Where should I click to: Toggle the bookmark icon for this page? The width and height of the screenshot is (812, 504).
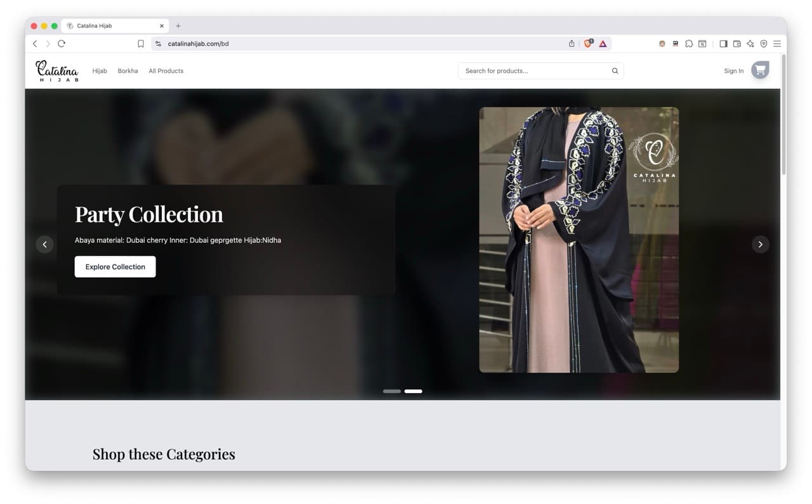[140, 44]
